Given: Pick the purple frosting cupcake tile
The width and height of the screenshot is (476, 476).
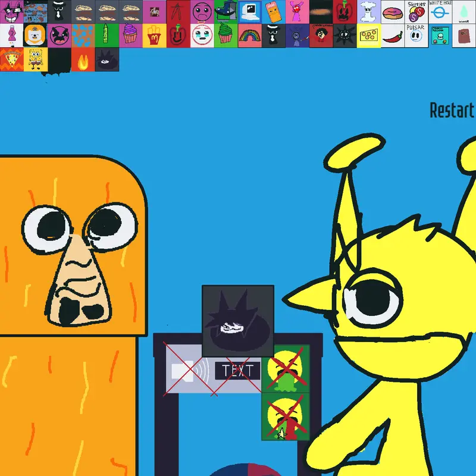Looking at the screenshot, I should 130,36.
